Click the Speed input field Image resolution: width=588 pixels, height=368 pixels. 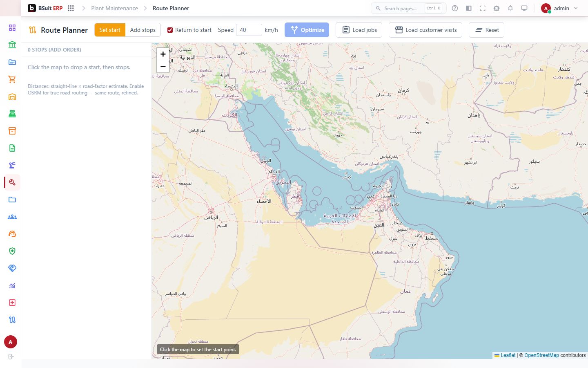[x=249, y=30]
